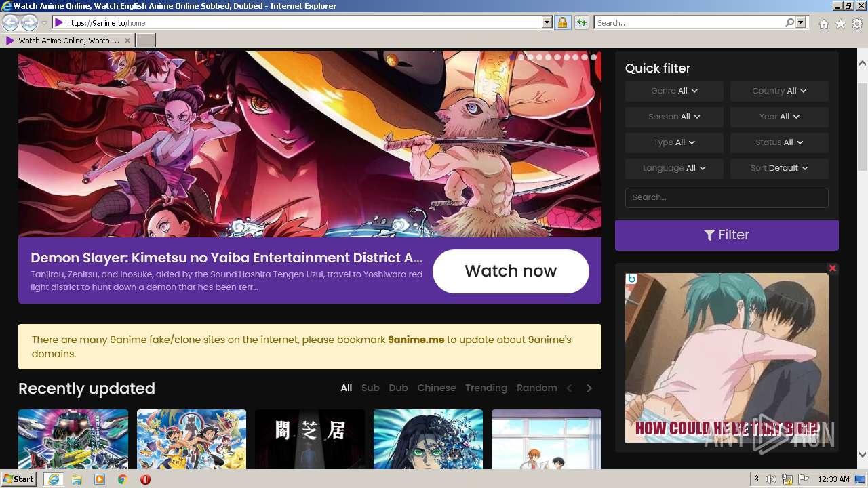The image size is (868, 488).
Task: Expand the Genre filter dropdown
Action: coord(674,91)
